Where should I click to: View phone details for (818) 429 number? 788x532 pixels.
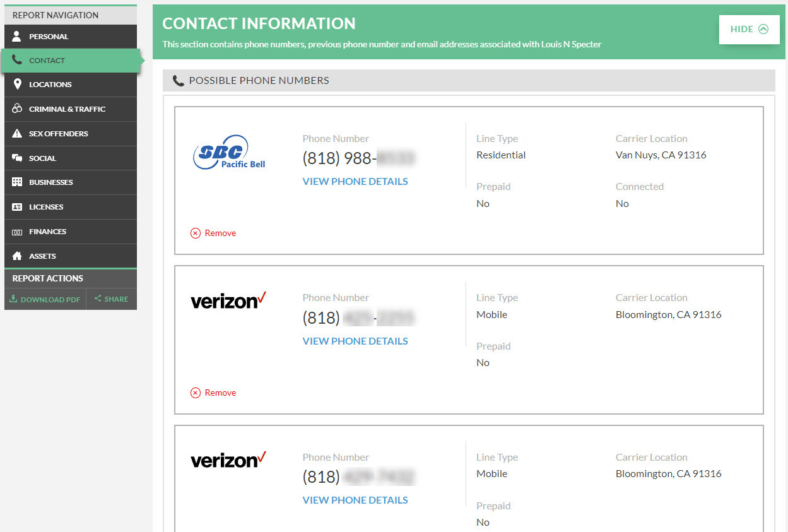coord(355,500)
